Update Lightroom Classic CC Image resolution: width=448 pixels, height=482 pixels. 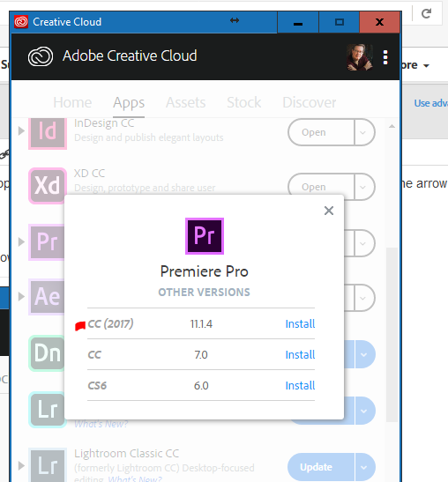point(321,467)
